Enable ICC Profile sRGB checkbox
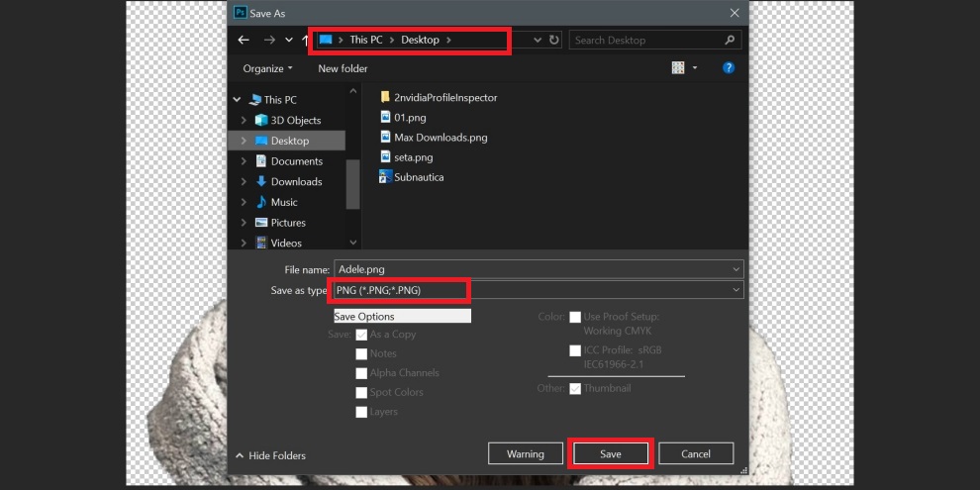This screenshot has height=490, width=980. click(x=575, y=350)
